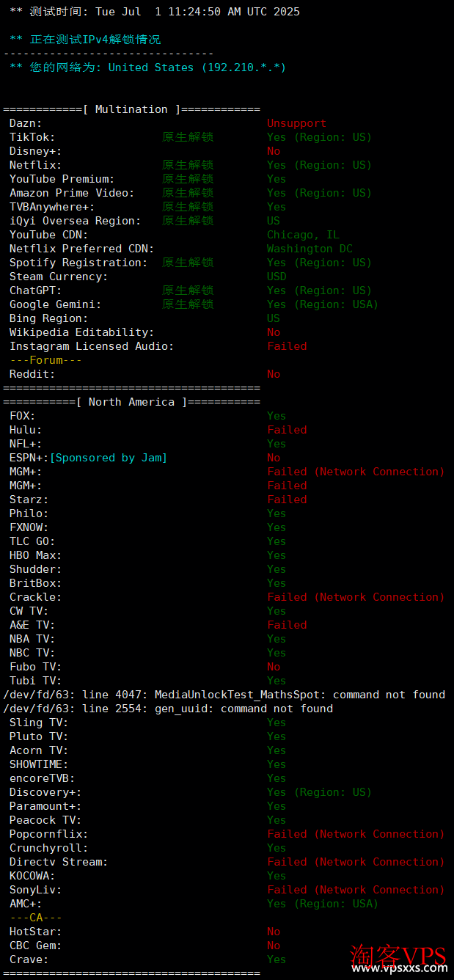Image resolution: width=454 pixels, height=980 pixels.
Task: Click the 淘客VPS watermark logo
Action: pos(399,954)
